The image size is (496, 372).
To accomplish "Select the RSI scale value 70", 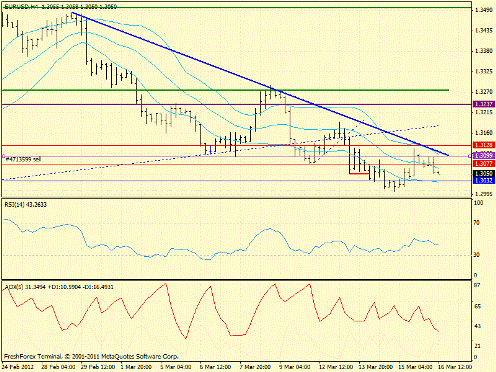I will (x=477, y=223).
